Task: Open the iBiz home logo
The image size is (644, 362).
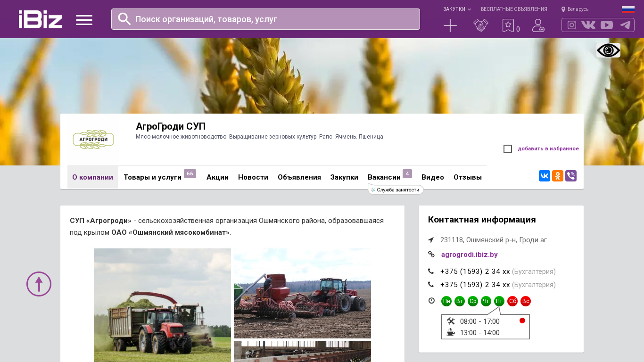Action: [x=40, y=19]
